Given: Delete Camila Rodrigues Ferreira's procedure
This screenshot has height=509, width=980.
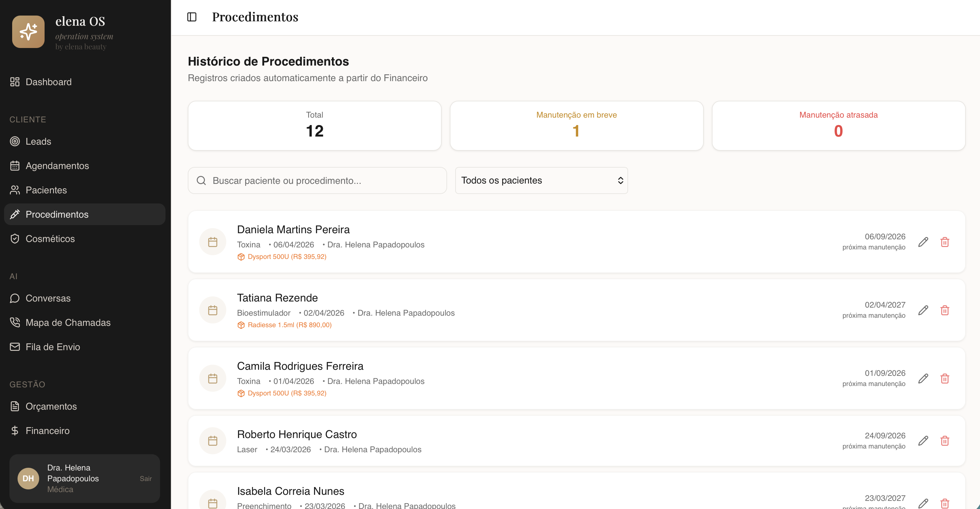Looking at the screenshot, I should 945,379.
